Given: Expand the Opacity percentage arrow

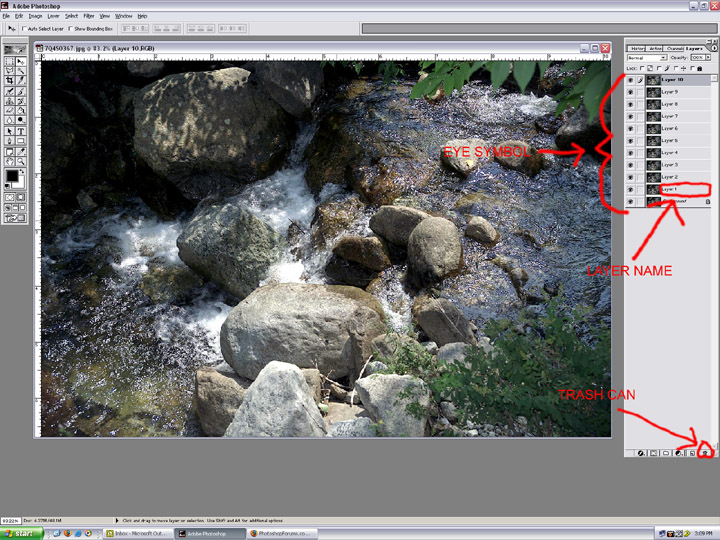Looking at the screenshot, I should click(x=711, y=58).
